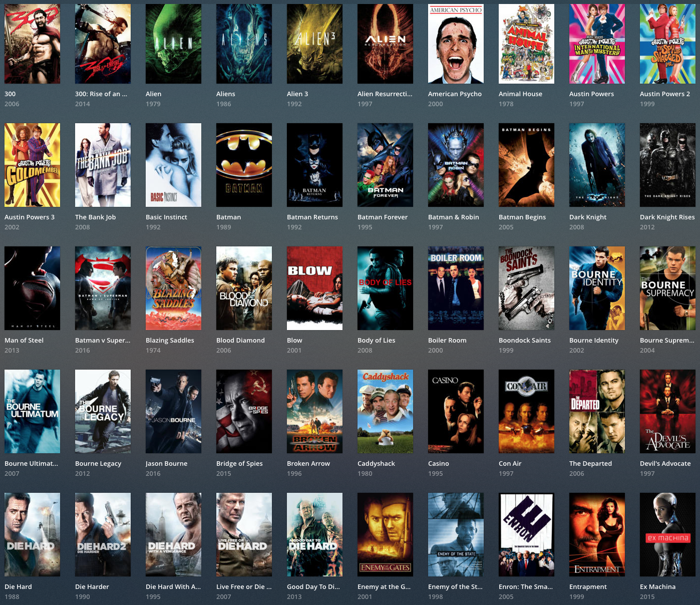The image size is (700, 605).
Task: Click The Departed poster
Action: coord(597,411)
